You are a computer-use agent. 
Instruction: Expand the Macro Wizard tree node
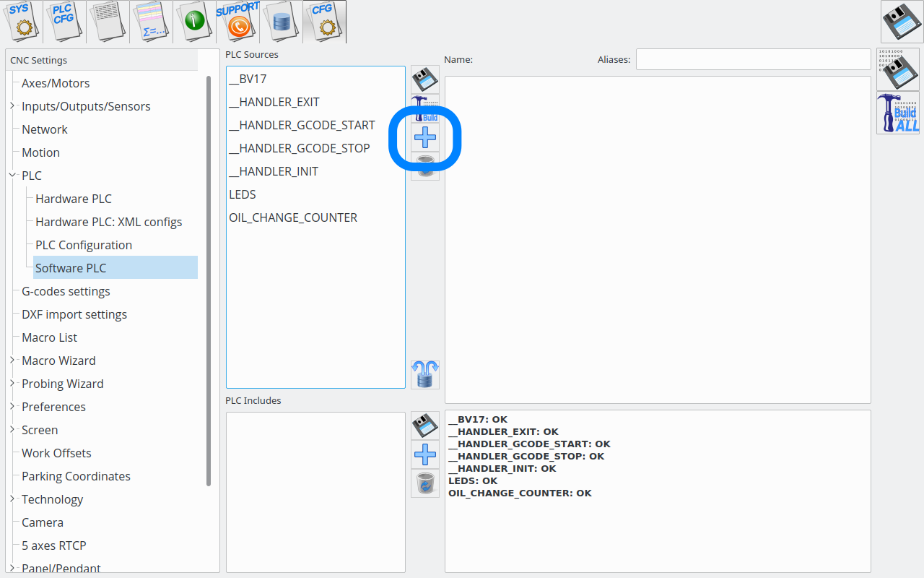(x=12, y=361)
